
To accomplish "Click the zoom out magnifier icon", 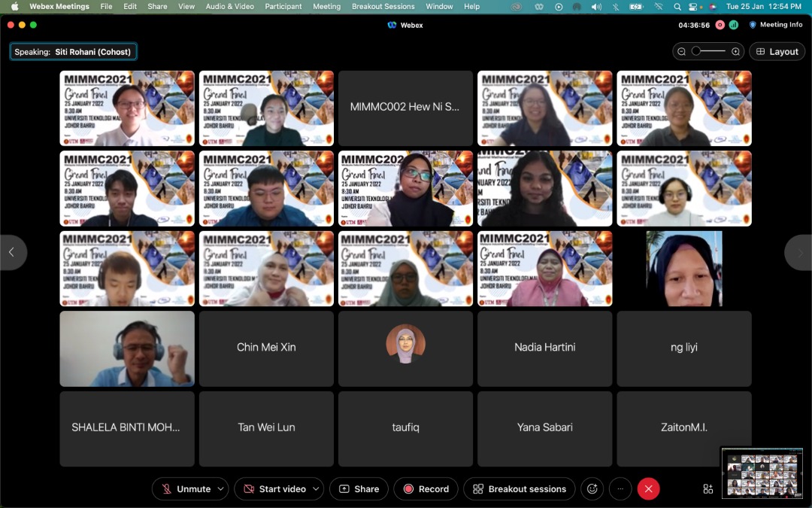I will [x=682, y=52].
